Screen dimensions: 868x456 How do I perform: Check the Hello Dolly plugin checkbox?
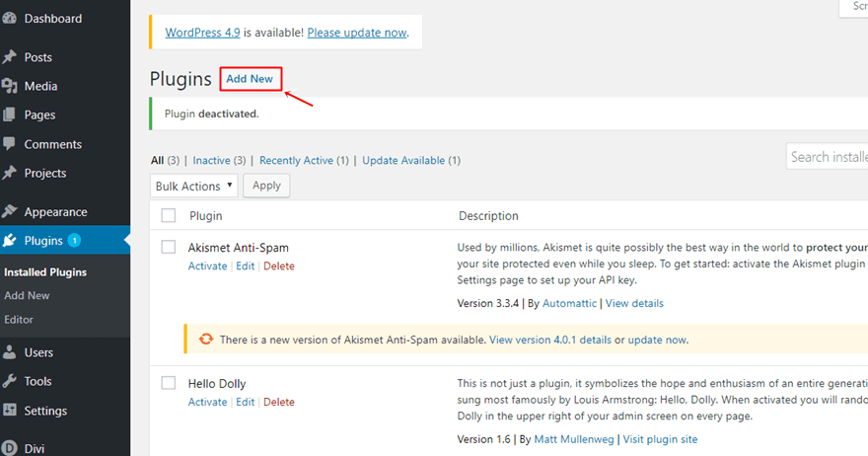click(x=169, y=383)
